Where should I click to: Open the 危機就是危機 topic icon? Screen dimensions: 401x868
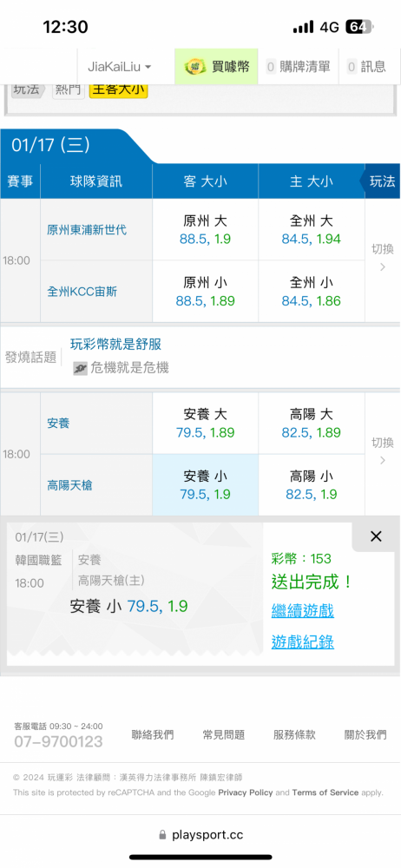tap(80, 368)
